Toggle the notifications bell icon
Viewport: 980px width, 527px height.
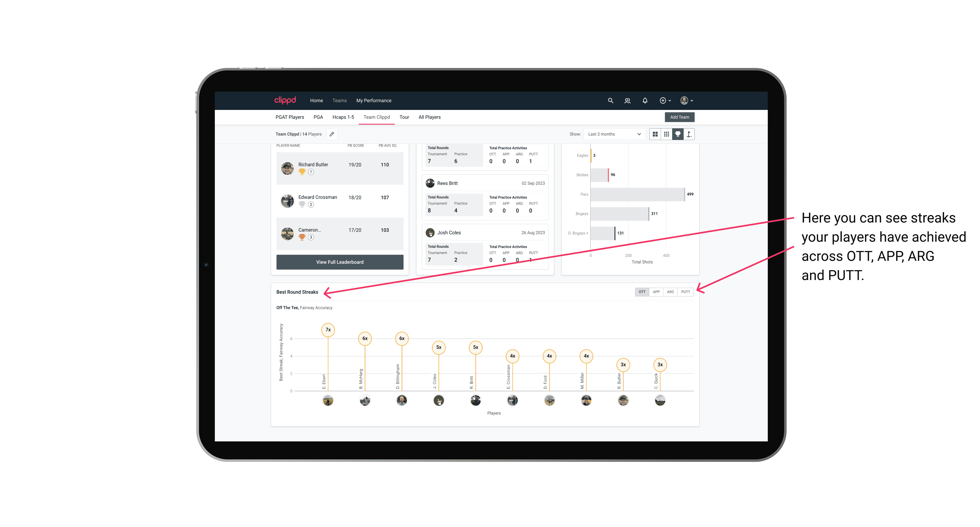coord(644,101)
